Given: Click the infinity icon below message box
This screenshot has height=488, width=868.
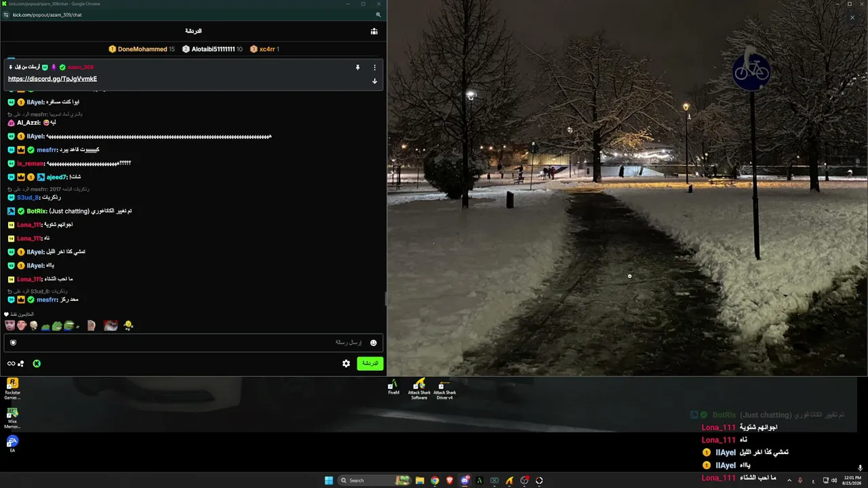Looking at the screenshot, I should coord(11,364).
